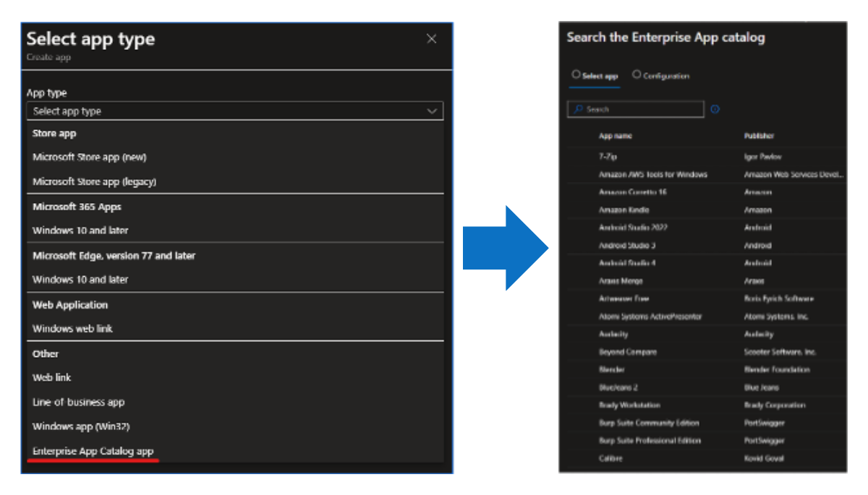Click publisher Igor Pavlov
Viewport: 868px width, 495px height.
pos(762,156)
